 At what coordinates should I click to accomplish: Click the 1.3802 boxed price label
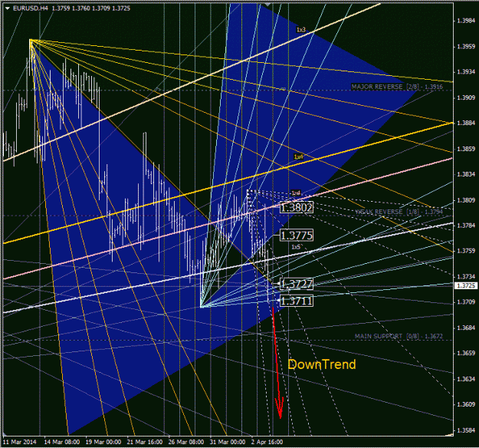click(297, 208)
